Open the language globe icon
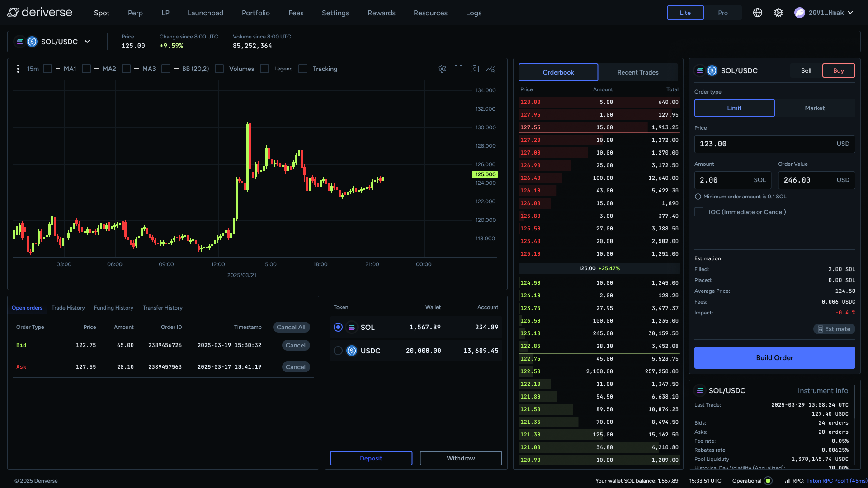The width and height of the screenshot is (868, 488). (757, 13)
